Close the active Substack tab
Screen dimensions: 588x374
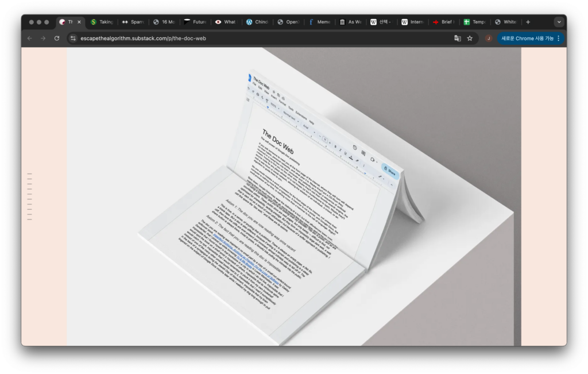(x=79, y=22)
